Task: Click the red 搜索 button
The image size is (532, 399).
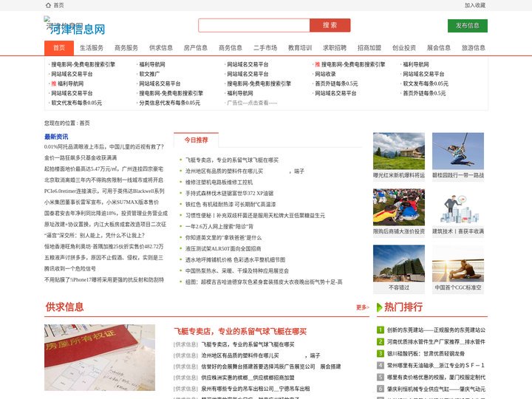Action: coord(330,25)
